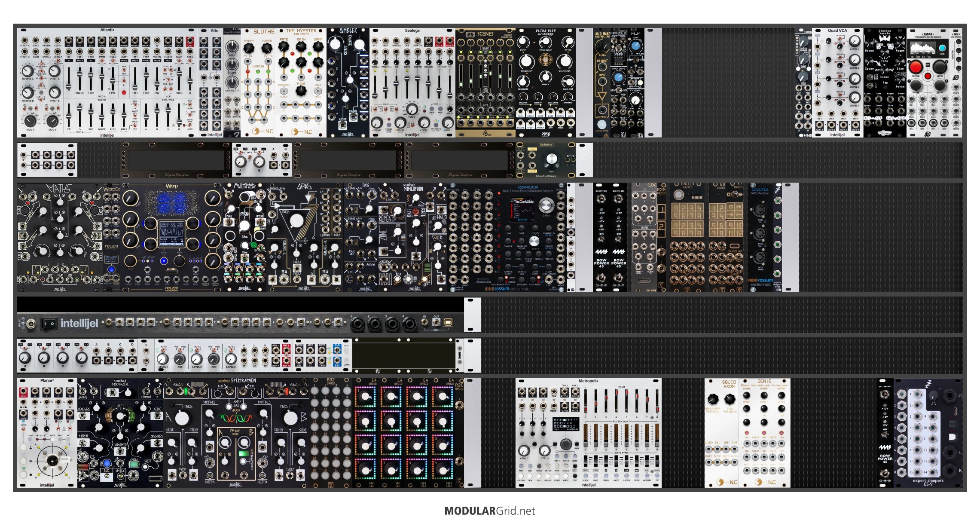Viewport: 980px width, 520px height.
Task: Click the Spectraphon side B FREQ knob
Action: pos(290,417)
